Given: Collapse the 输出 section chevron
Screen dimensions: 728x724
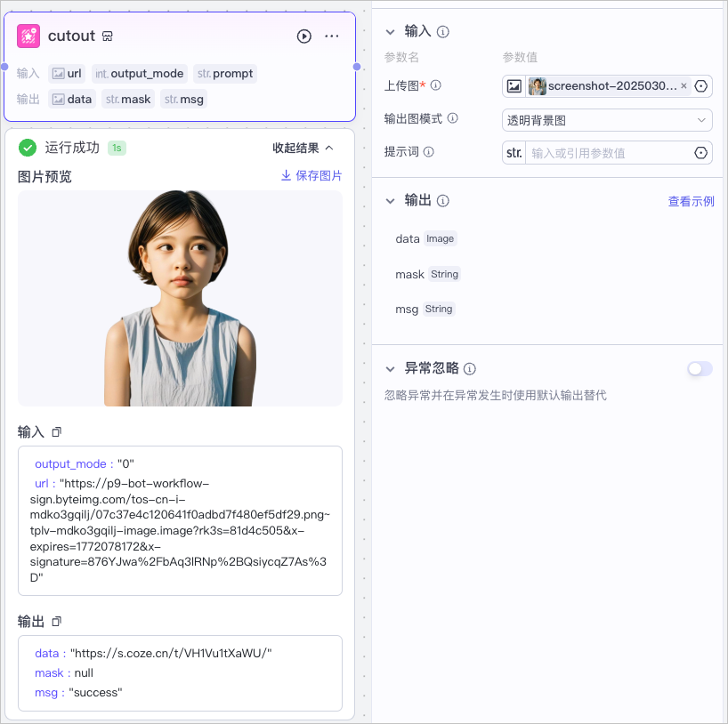Looking at the screenshot, I should (390, 201).
